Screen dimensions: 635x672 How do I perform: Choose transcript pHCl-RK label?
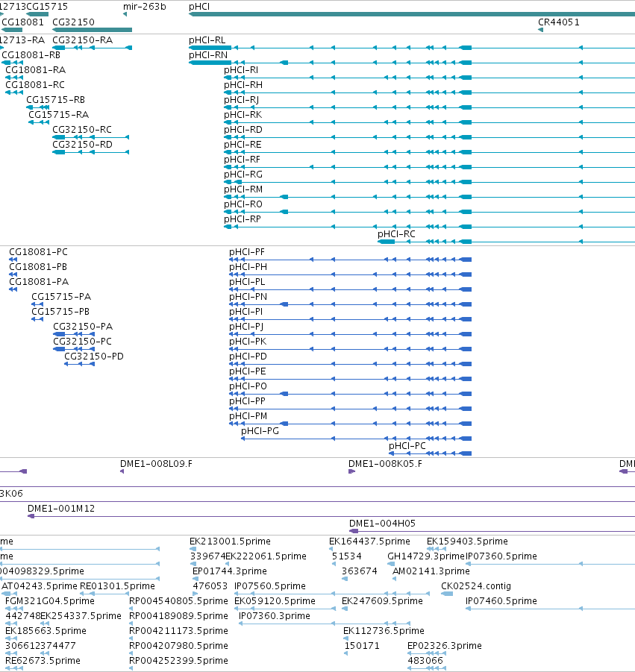[x=243, y=115]
